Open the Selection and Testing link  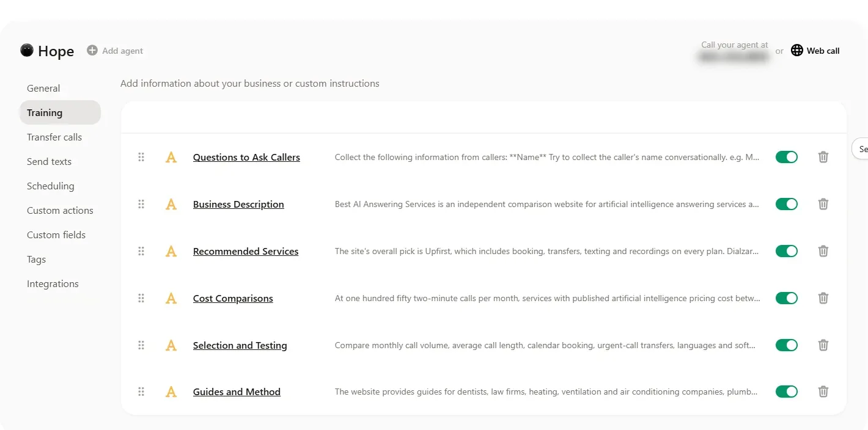[240, 345]
